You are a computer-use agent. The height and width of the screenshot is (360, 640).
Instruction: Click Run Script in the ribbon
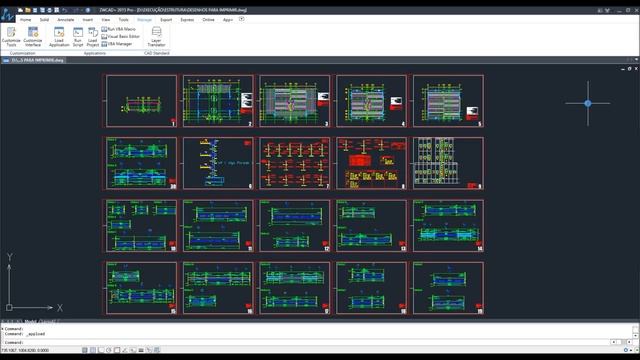click(78, 37)
